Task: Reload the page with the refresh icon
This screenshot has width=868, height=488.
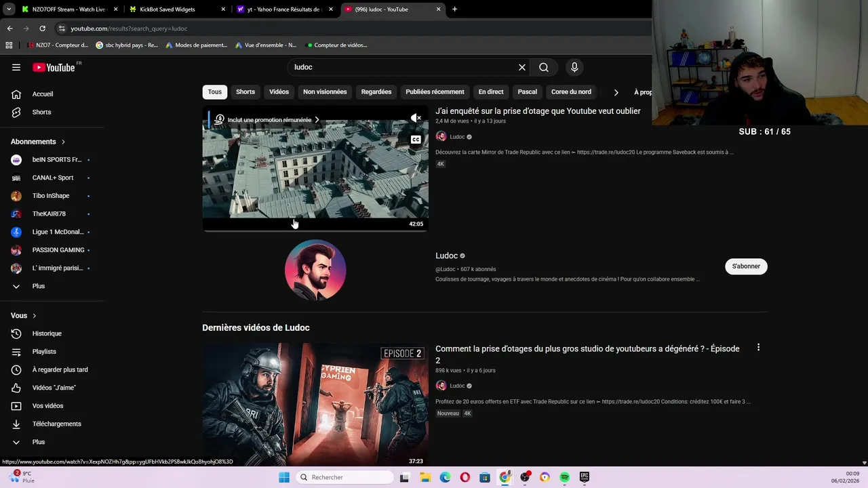Action: [x=42, y=28]
